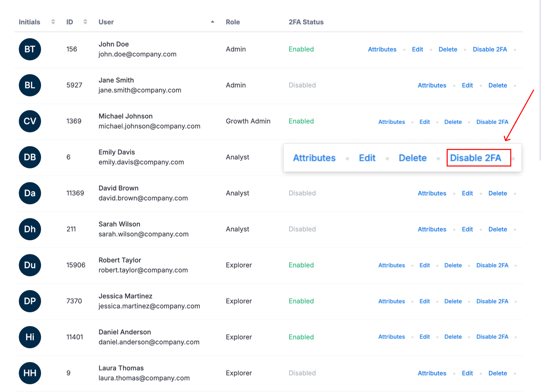Disable 2FA for Emily Davis
The width and height of the screenshot is (541, 392).
coord(476,158)
